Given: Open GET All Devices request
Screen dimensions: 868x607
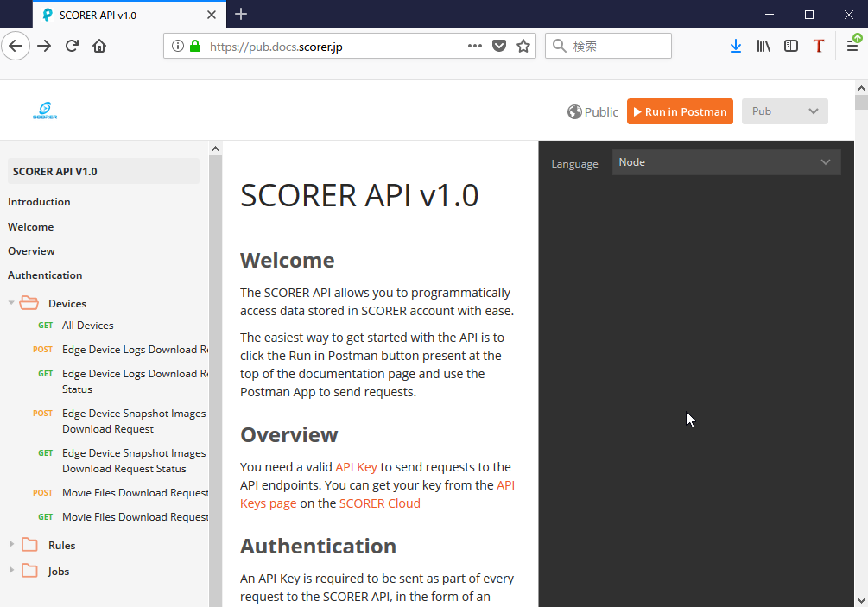Looking at the screenshot, I should [x=87, y=326].
